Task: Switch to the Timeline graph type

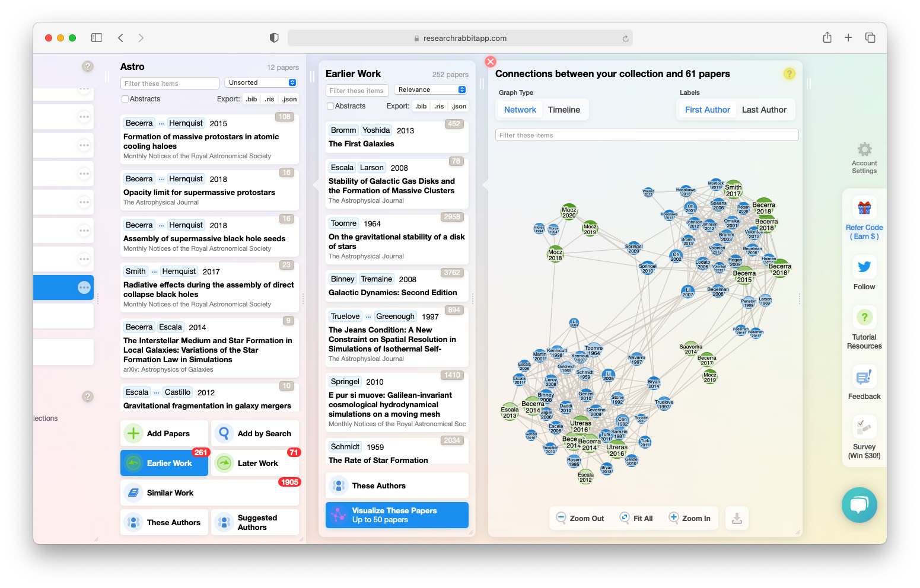Action: 564,110
